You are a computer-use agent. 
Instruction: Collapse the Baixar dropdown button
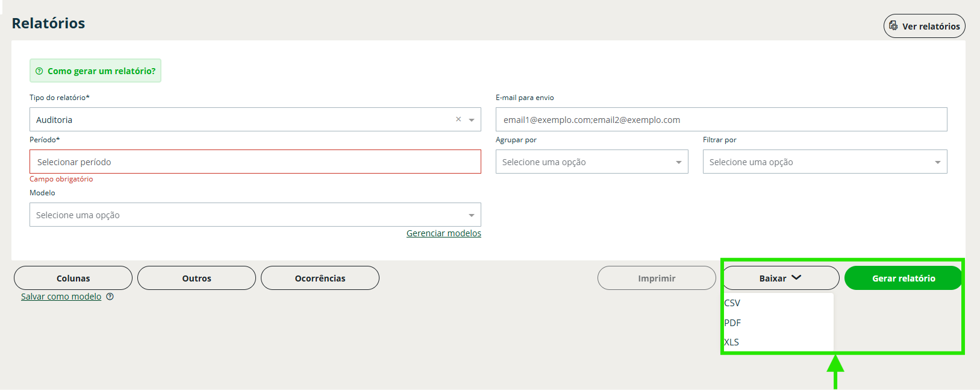780,278
